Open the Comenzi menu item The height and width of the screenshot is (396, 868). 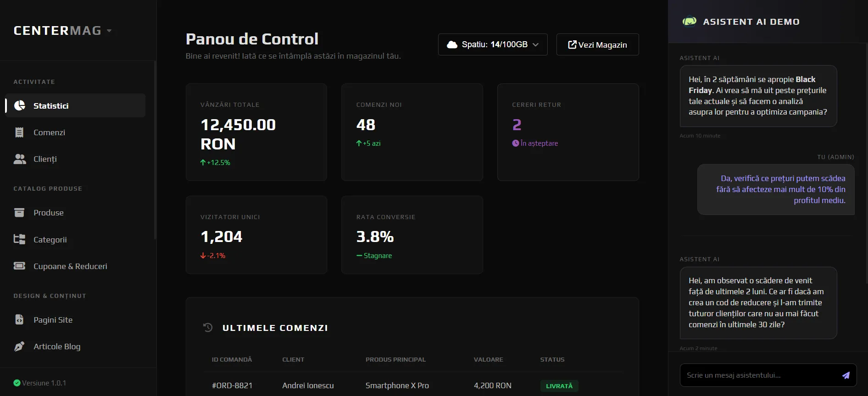coord(49,132)
